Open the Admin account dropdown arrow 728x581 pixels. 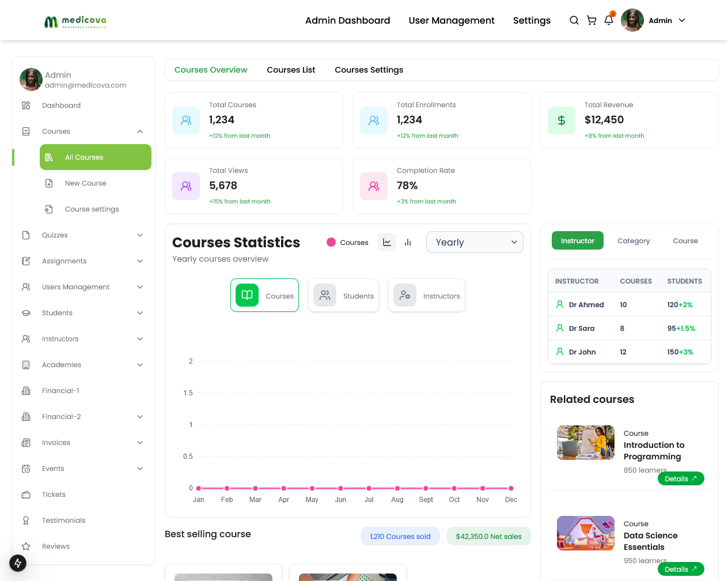[x=682, y=20]
